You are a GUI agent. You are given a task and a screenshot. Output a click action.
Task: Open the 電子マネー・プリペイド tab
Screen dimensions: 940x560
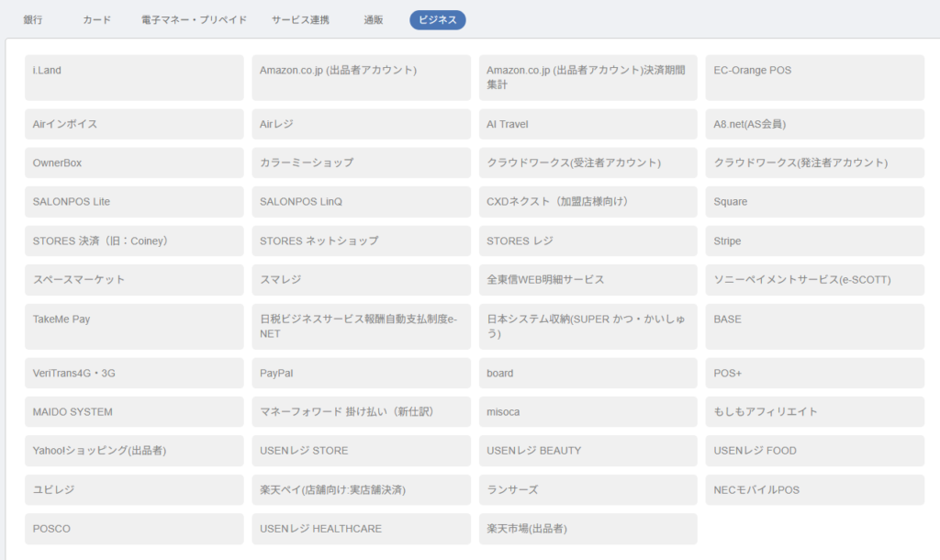tap(194, 20)
